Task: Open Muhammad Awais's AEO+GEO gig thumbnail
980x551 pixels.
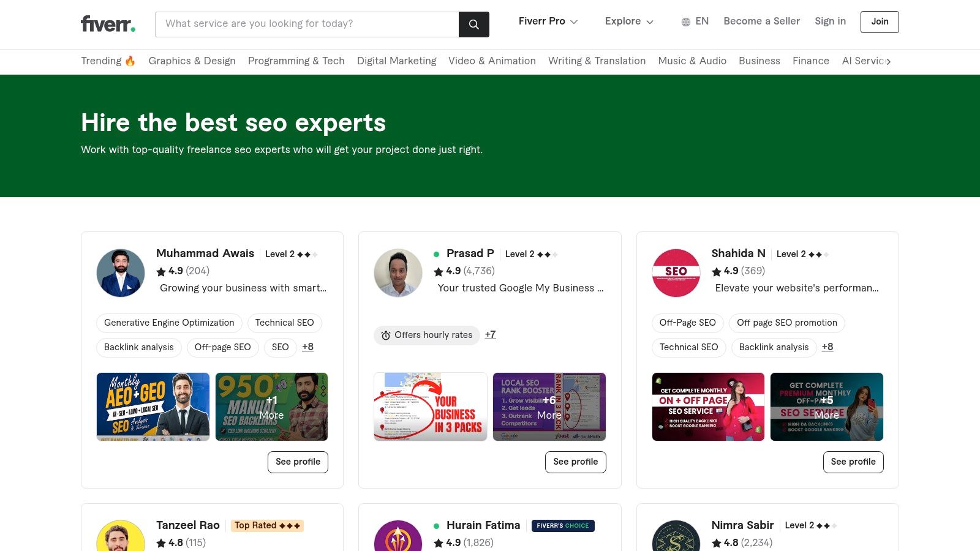Action: 153,407
